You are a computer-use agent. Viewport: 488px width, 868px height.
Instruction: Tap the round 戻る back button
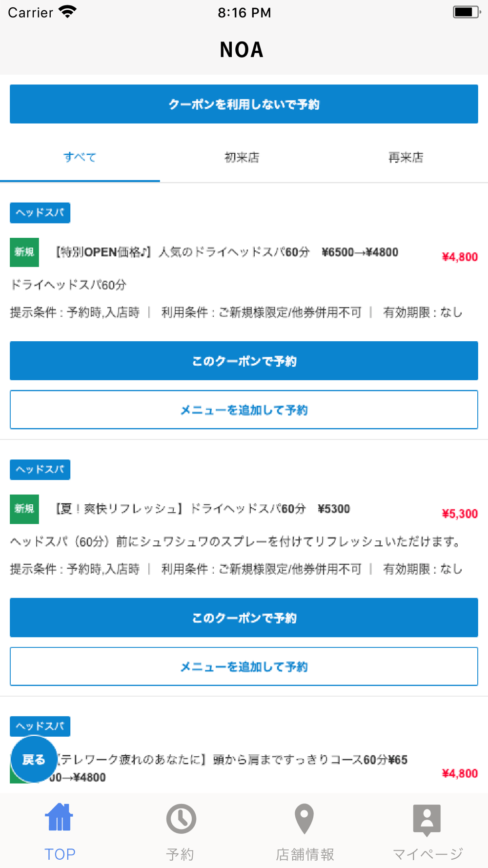[x=34, y=759]
